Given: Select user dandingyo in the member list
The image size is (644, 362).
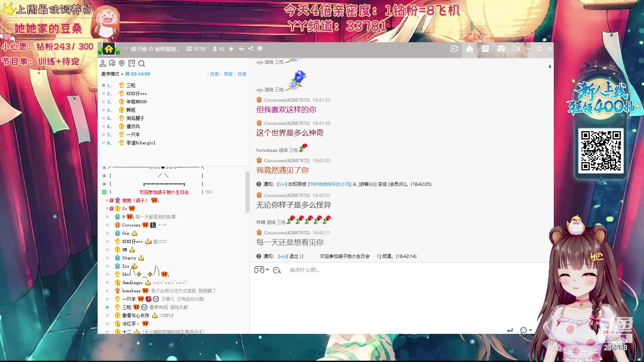Looking at the screenshot, I should click(x=132, y=283).
